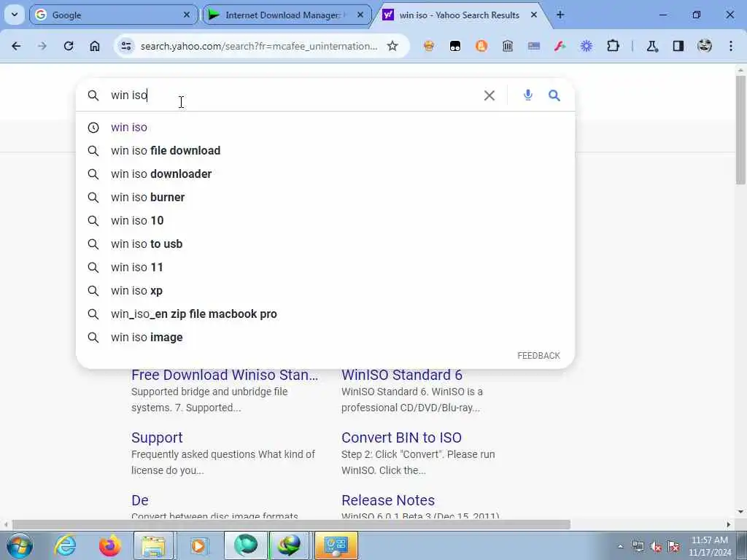Open 'Free Download Winiso Stan...' result
This screenshot has height=560, width=747.
point(225,375)
